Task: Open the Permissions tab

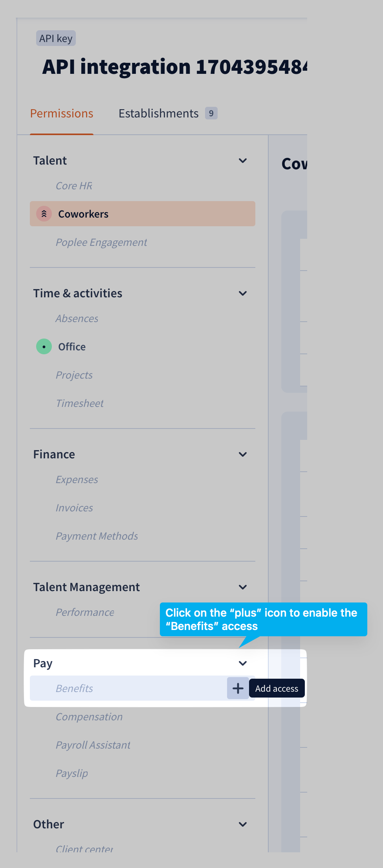Action: tap(62, 114)
